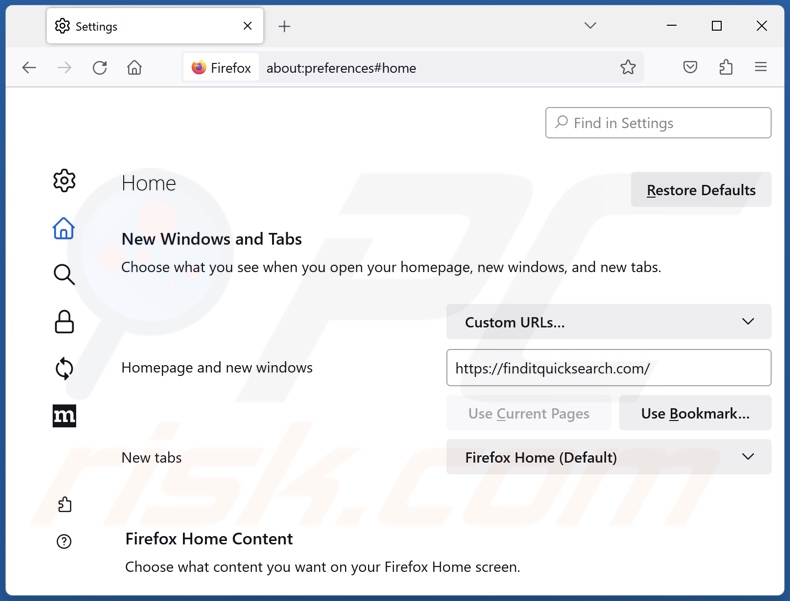Click the homepage URL text field
Viewport: 790px width, 601px height.
[608, 368]
